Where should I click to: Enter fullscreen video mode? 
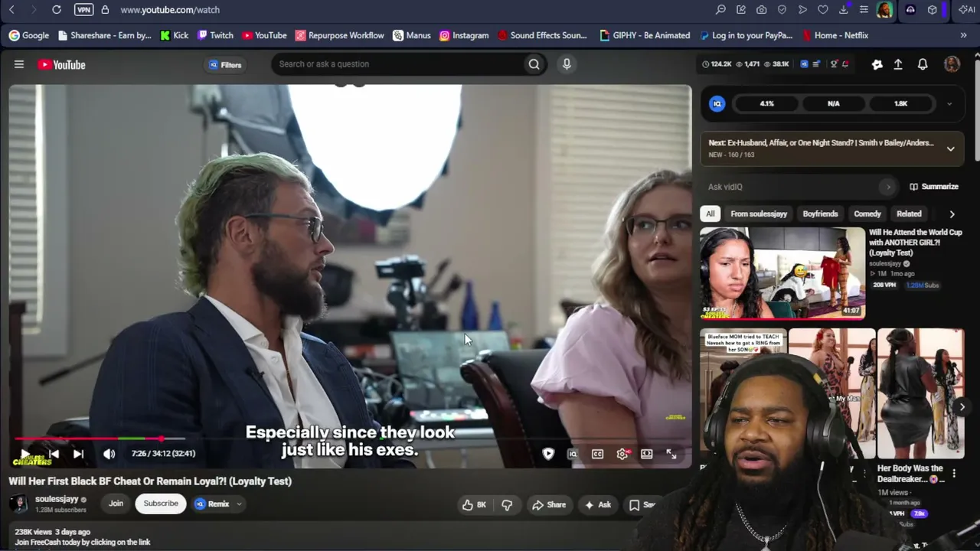click(x=671, y=454)
